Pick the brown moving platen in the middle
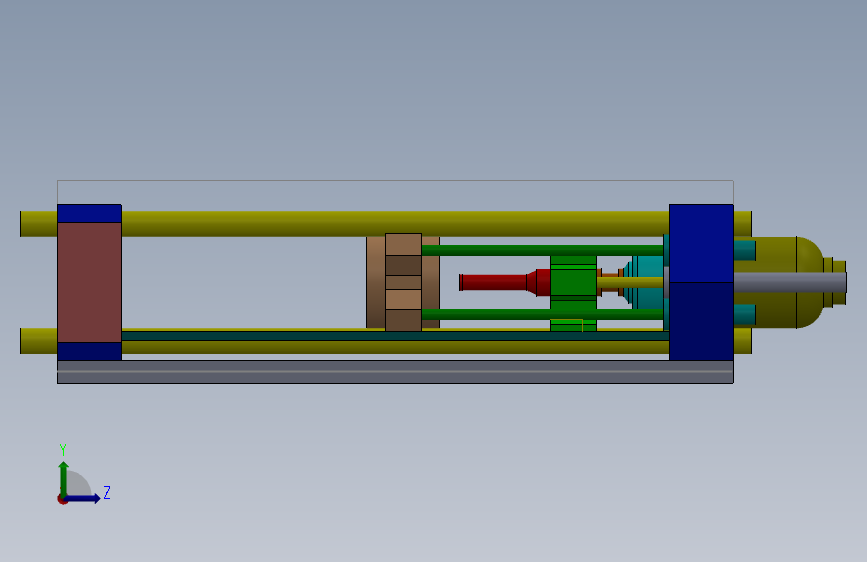 tap(403, 282)
